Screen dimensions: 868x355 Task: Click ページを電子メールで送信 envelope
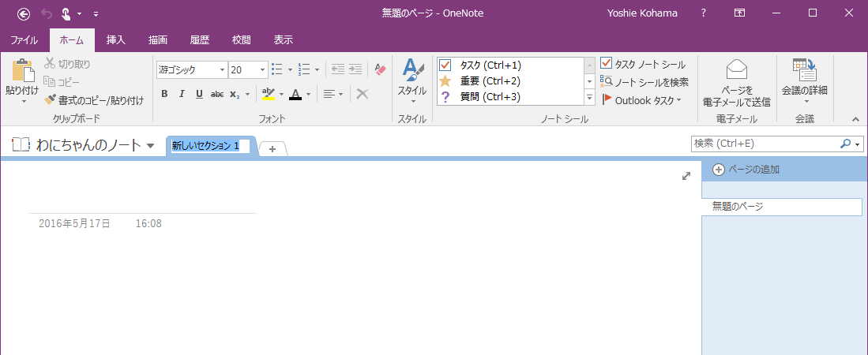click(736, 82)
